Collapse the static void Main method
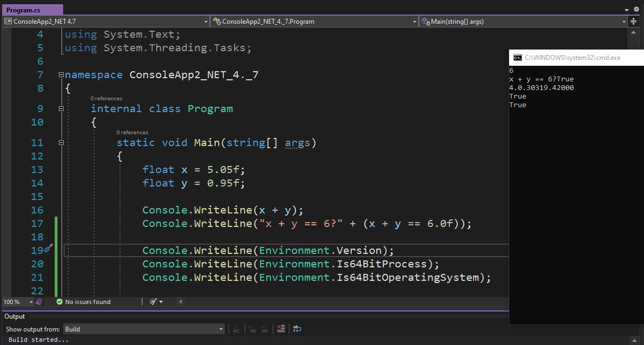Viewport: 644px width, 345px height. pyautogui.click(x=61, y=142)
